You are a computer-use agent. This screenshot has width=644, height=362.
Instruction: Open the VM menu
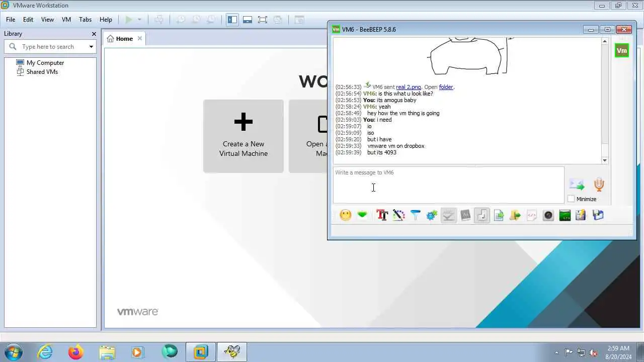[x=66, y=20]
